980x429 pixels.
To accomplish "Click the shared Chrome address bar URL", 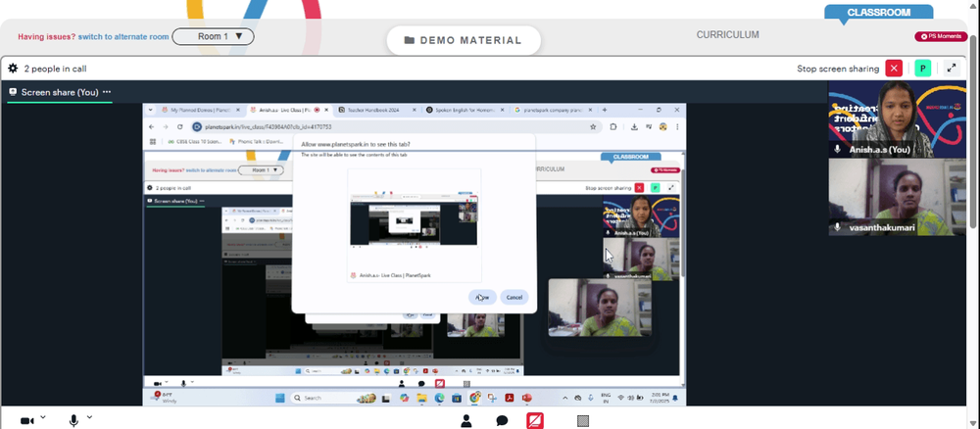I will coord(269,126).
